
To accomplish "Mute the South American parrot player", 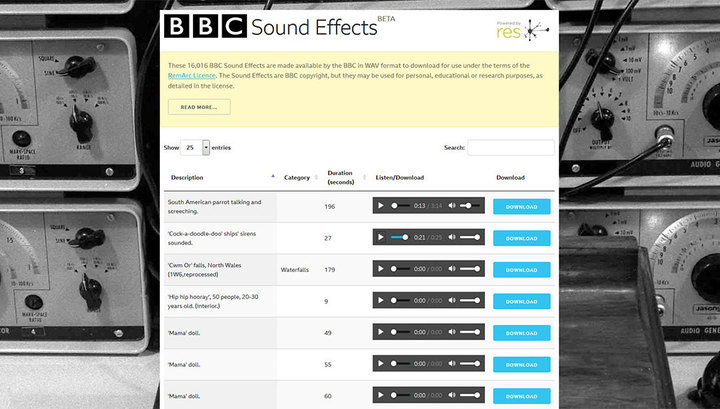I will [x=452, y=206].
